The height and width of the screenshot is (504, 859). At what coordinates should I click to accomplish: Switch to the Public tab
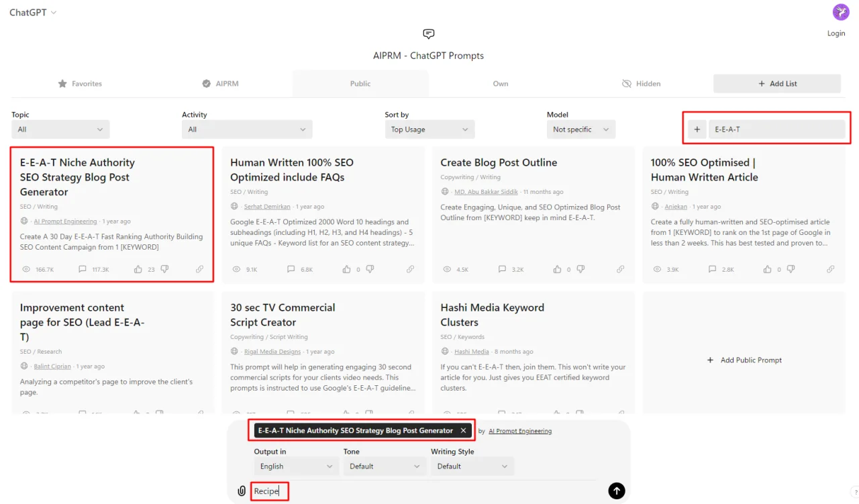360,84
